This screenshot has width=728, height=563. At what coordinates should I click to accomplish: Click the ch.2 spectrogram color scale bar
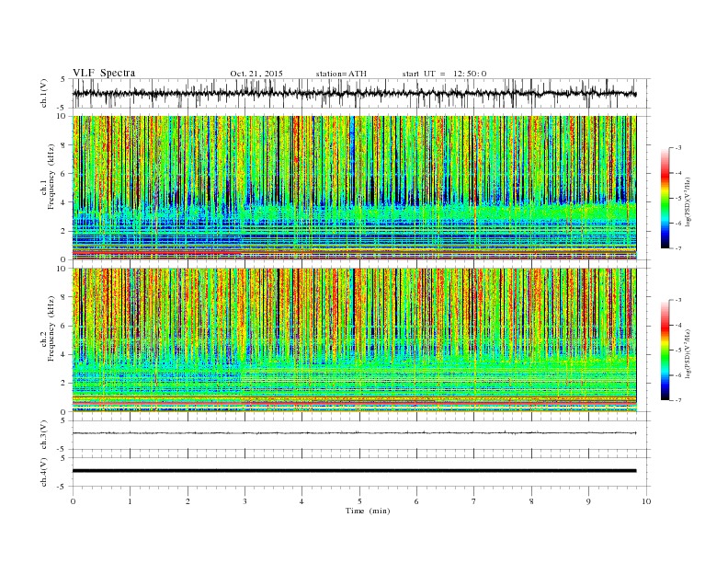[x=665, y=350]
